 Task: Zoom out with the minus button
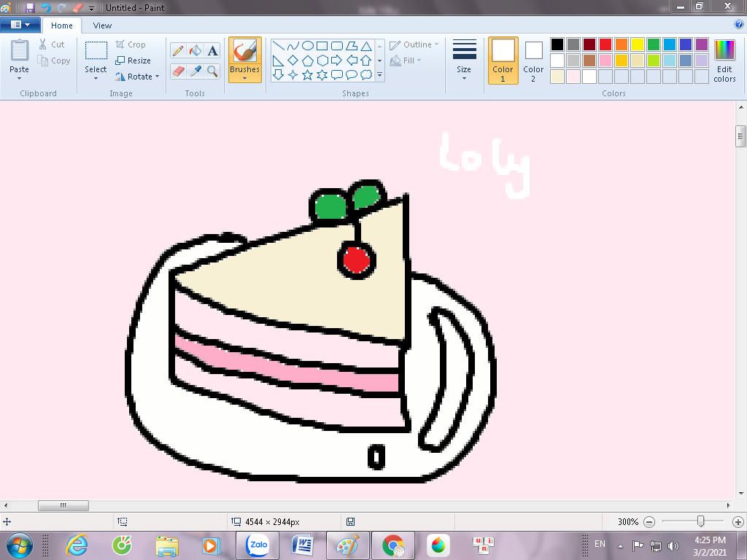click(x=649, y=522)
